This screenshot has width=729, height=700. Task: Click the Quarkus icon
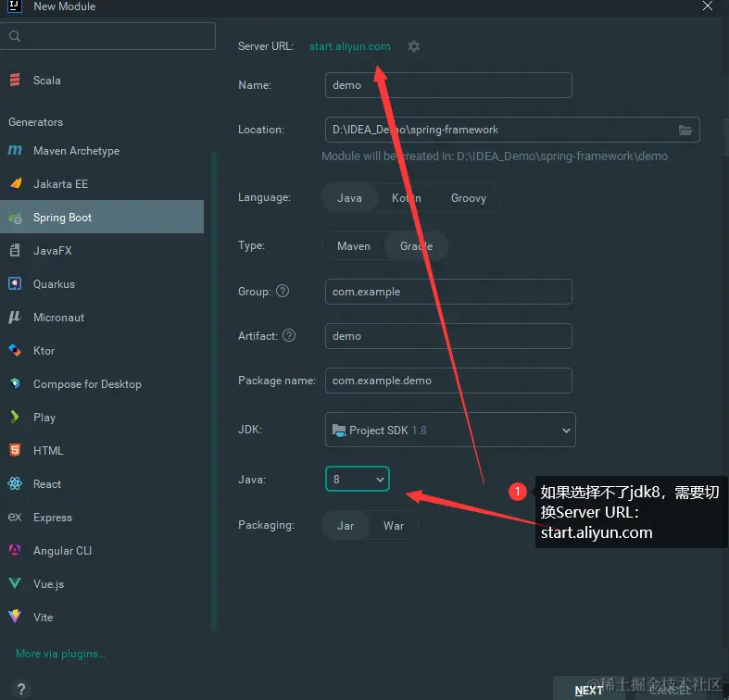click(15, 283)
